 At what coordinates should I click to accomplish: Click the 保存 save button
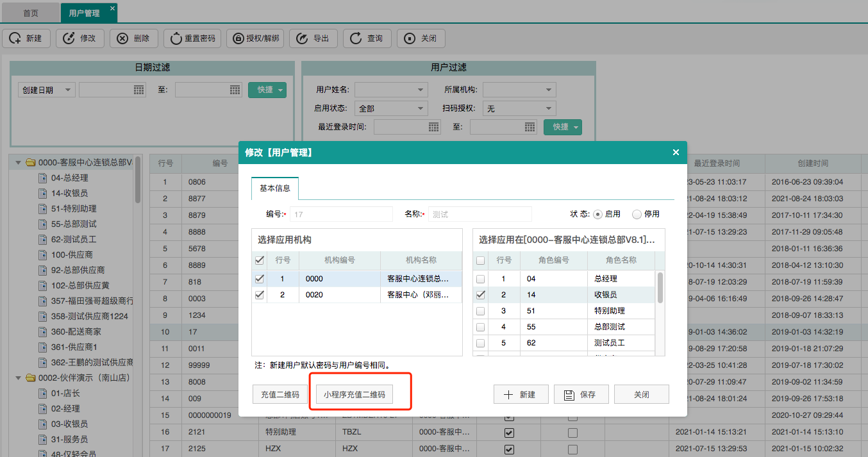[x=580, y=395]
